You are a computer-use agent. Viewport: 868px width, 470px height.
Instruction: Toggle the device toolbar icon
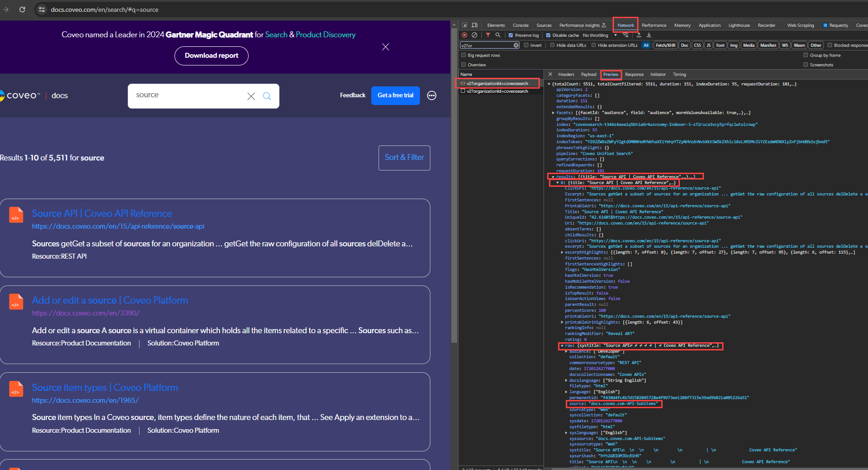(474, 25)
